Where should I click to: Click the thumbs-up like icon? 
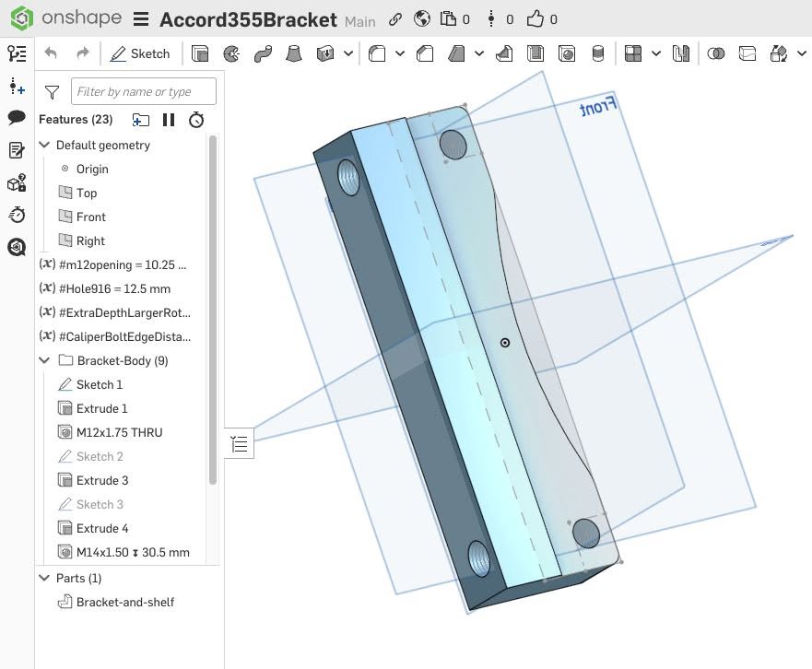click(x=535, y=19)
